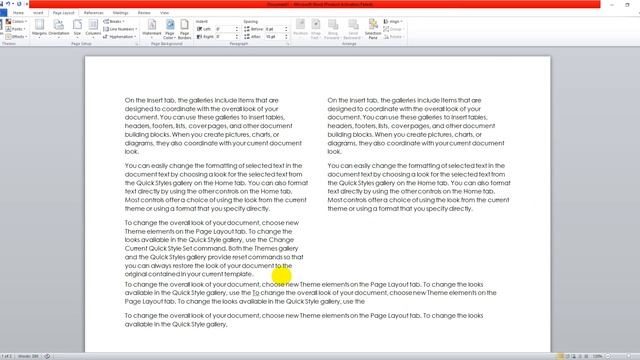Click the Redo icon in Quick Access Toolbar

19,4
